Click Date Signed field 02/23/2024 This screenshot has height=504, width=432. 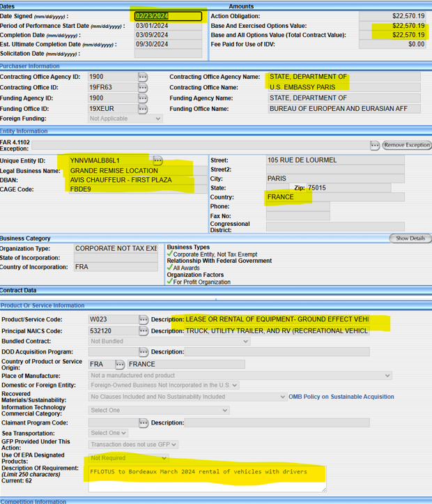[168, 16]
